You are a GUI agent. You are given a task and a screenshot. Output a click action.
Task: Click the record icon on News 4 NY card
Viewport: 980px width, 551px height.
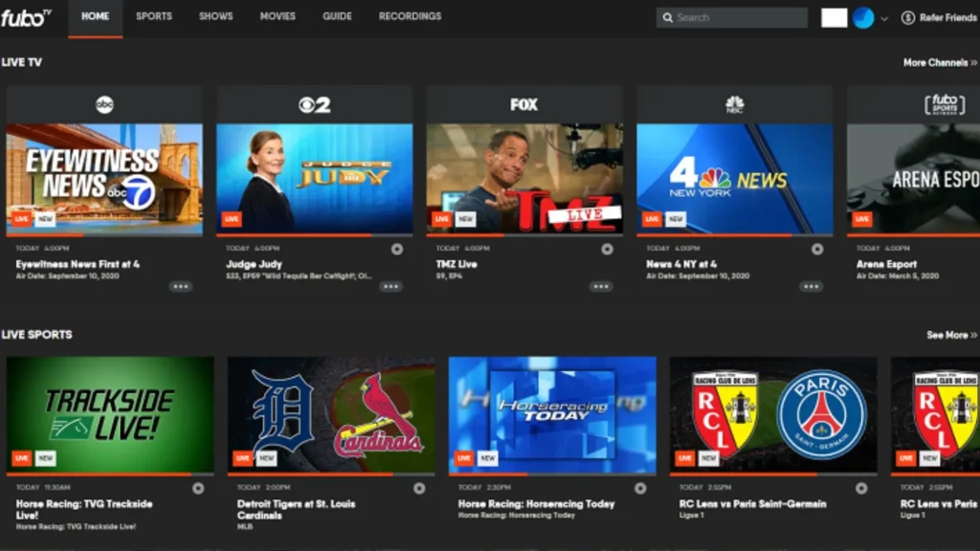pos(816,248)
